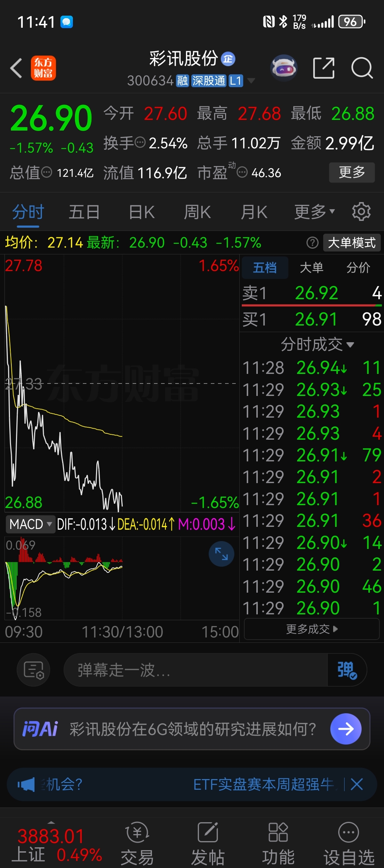Select the 五档 tab
Image resolution: width=384 pixels, height=868 pixels.
click(x=265, y=268)
